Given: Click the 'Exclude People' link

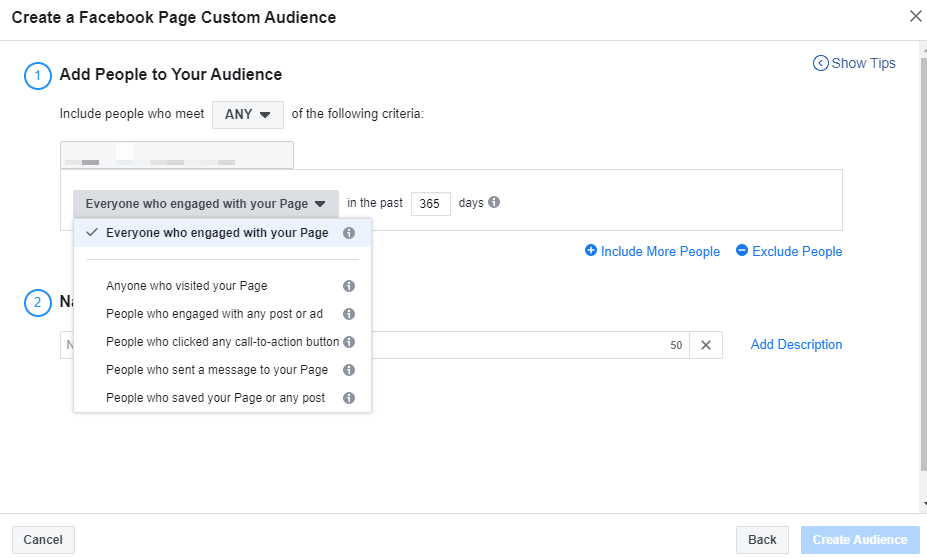Looking at the screenshot, I should [x=789, y=252].
